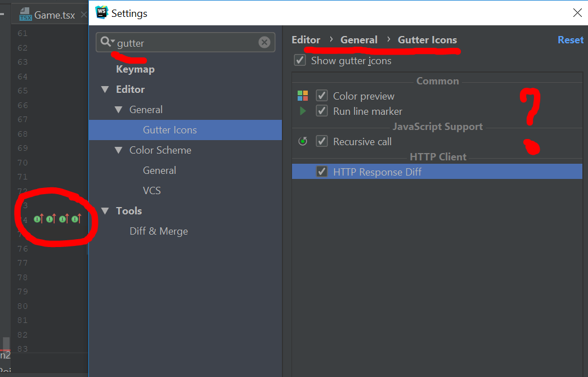
Task: Click the magnifier icon in the settings search box
Action: tap(106, 41)
